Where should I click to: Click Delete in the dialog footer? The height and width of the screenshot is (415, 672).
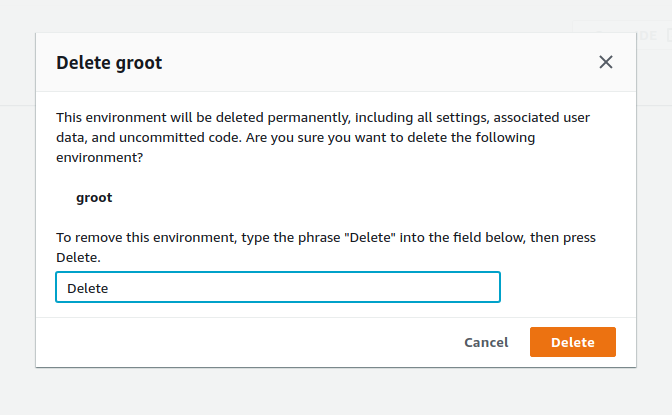[x=572, y=342]
